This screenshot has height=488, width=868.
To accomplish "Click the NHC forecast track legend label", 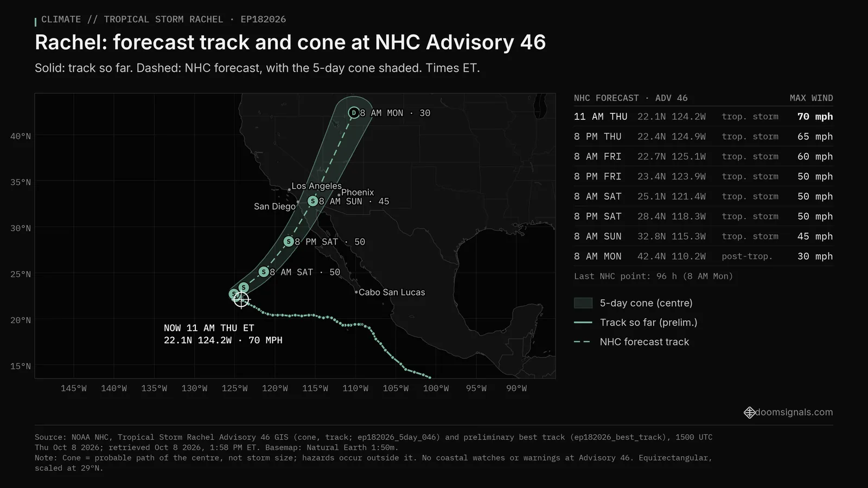I will coord(644,342).
